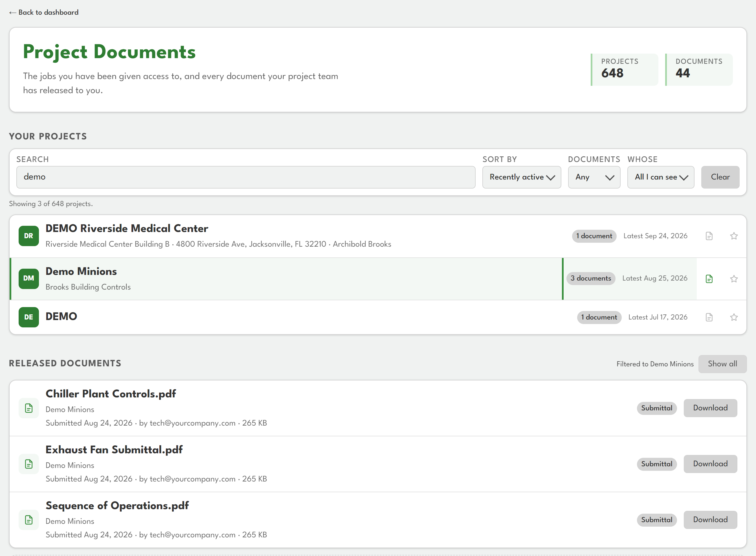Click the Projects 648 stat card
This screenshot has height=556, width=756.
[625, 70]
